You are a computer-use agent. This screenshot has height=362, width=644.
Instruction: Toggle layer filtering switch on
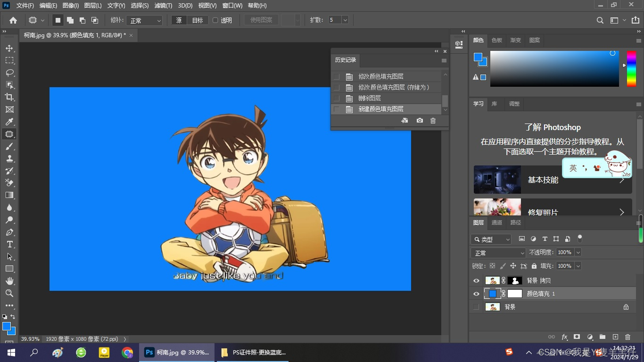tap(580, 239)
